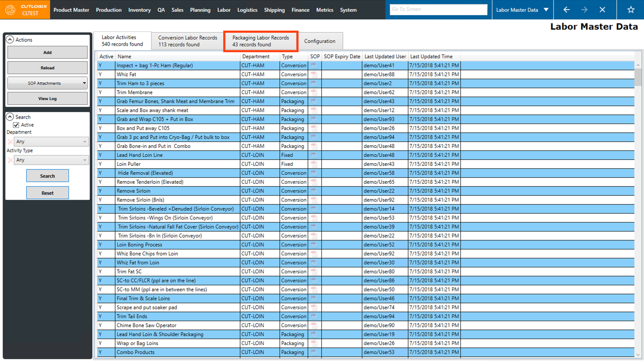644x361 pixels.
Task: Clear Activity Type filter with red X
Action: (10, 160)
